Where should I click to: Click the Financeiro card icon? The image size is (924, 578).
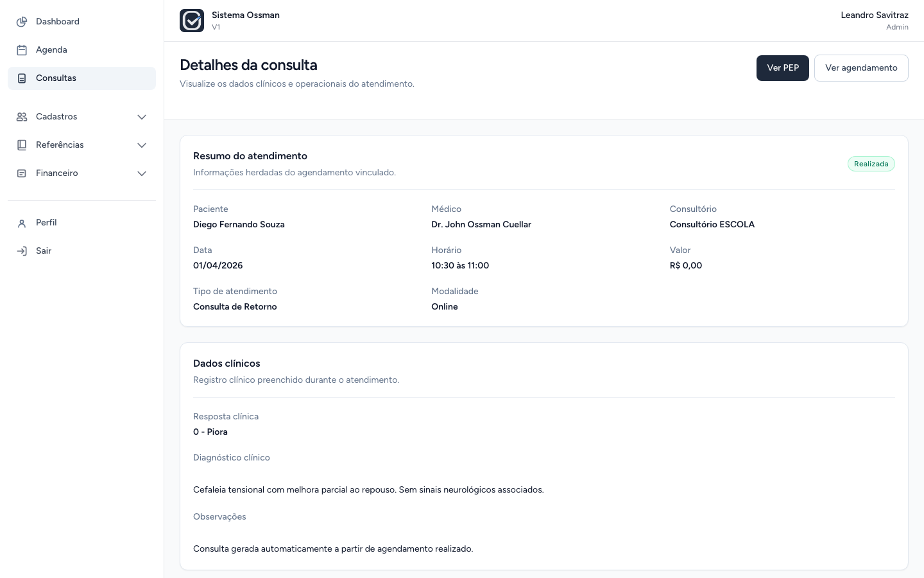pos(22,173)
